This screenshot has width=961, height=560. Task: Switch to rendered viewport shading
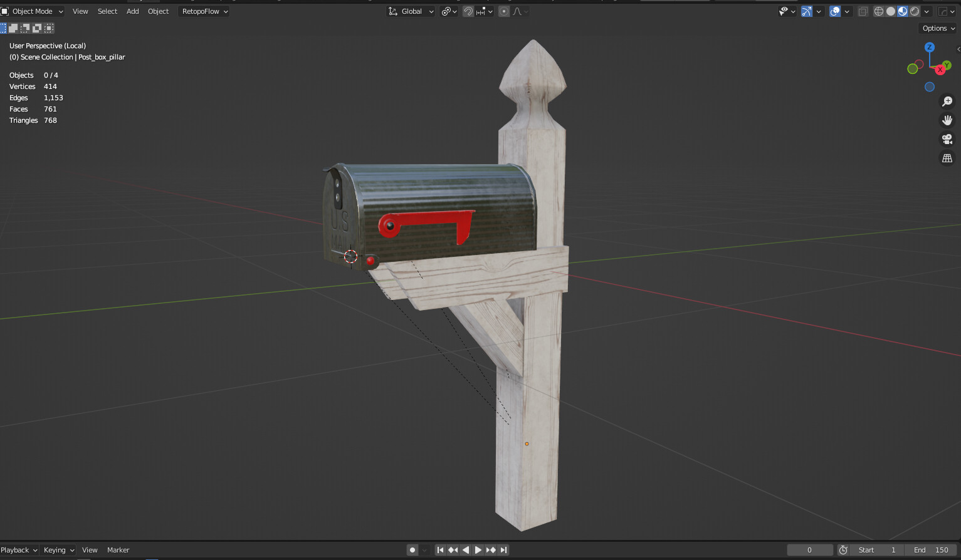[914, 11]
